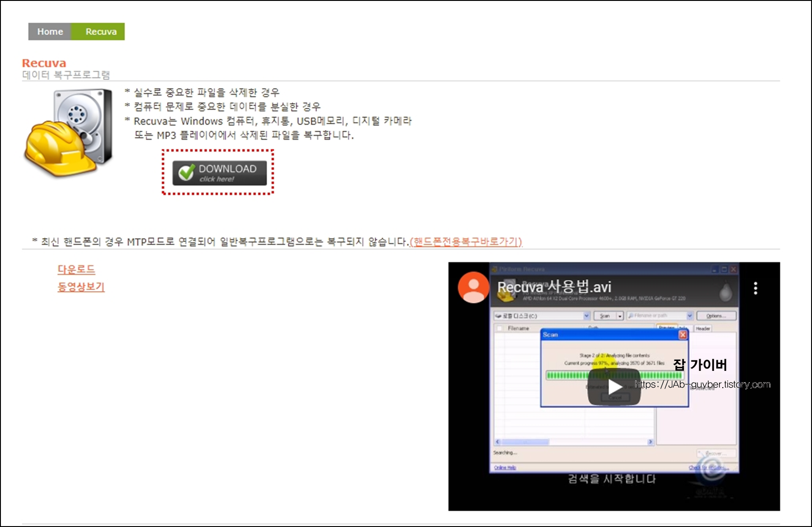Viewport: 812px width, 527px height.
Task: Click the Recuva hard hat drive icon
Action: pyautogui.click(x=69, y=132)
